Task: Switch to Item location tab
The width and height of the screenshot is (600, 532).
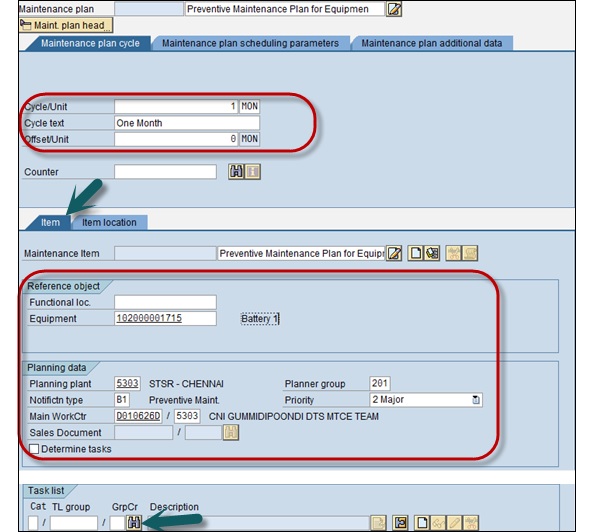Action: click(109, 222)
